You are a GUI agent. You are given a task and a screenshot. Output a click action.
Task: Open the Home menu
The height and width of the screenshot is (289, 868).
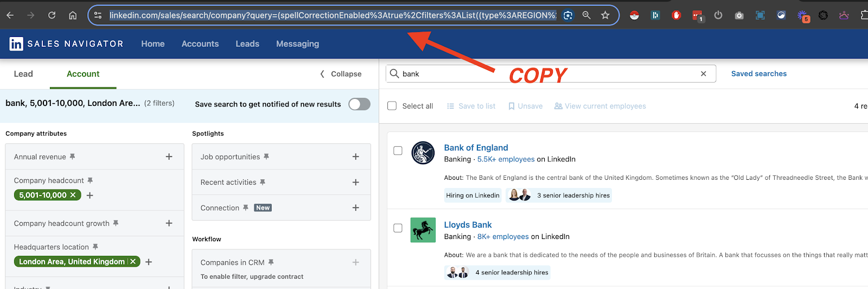click(153, 43)
